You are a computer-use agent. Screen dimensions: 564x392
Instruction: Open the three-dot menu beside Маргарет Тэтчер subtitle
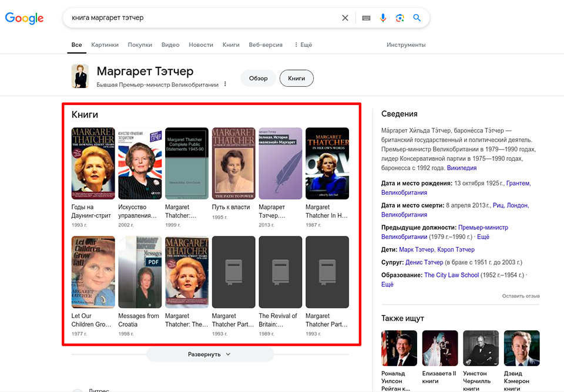coord(225,84)
